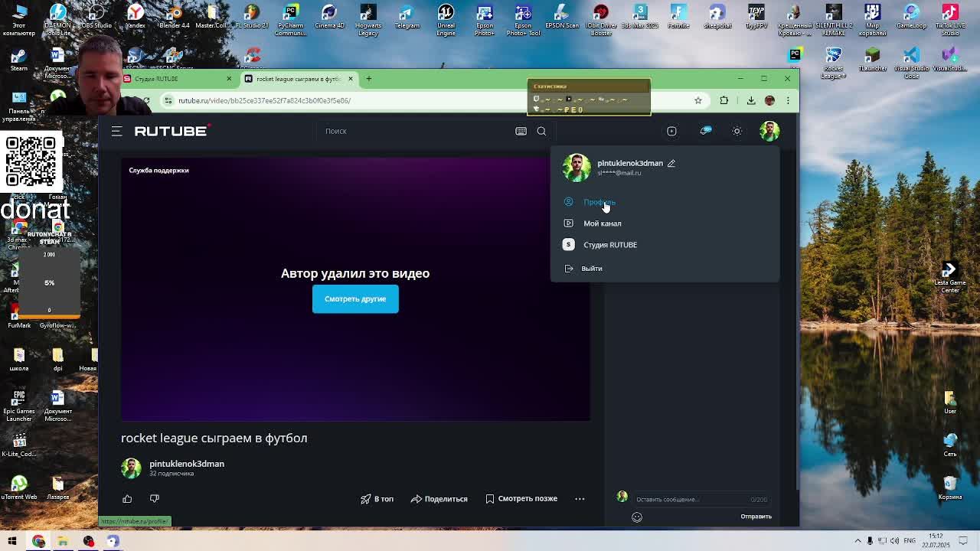This screenshot has width=980, height=551.
Task: Add video to Смотреть позже
Action: 521,499
